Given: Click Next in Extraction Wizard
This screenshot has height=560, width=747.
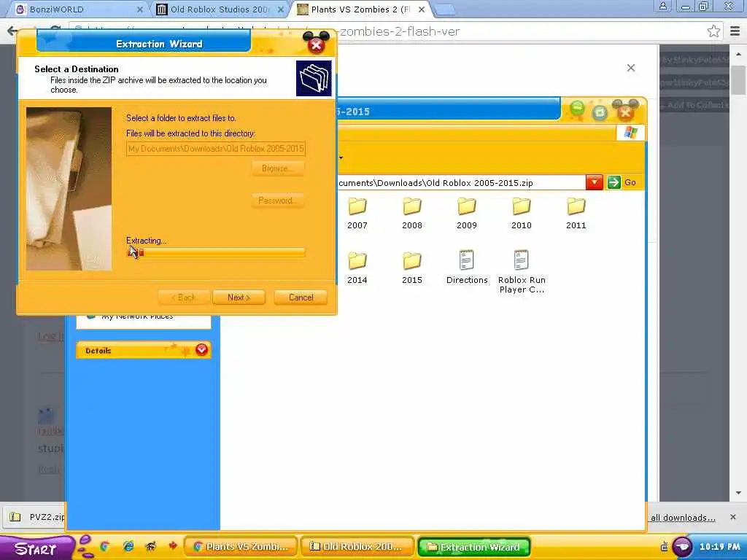Looking at the screenshot, I should (239, 297).
